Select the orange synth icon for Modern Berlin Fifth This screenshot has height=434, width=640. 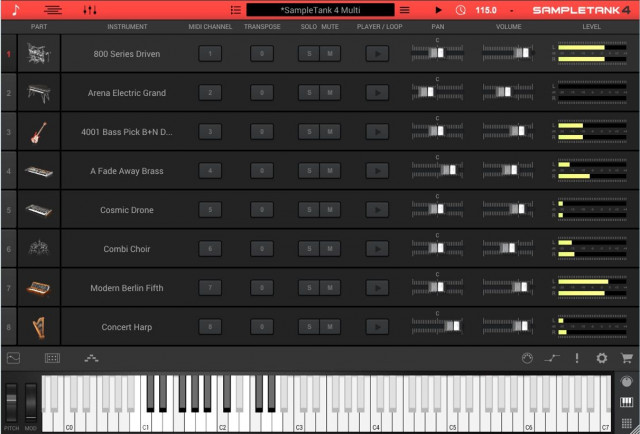coord(39,288)
